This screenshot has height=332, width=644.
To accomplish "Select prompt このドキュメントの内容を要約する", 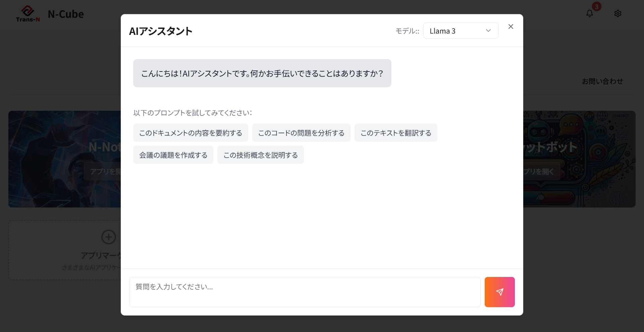I will [191, 133].
